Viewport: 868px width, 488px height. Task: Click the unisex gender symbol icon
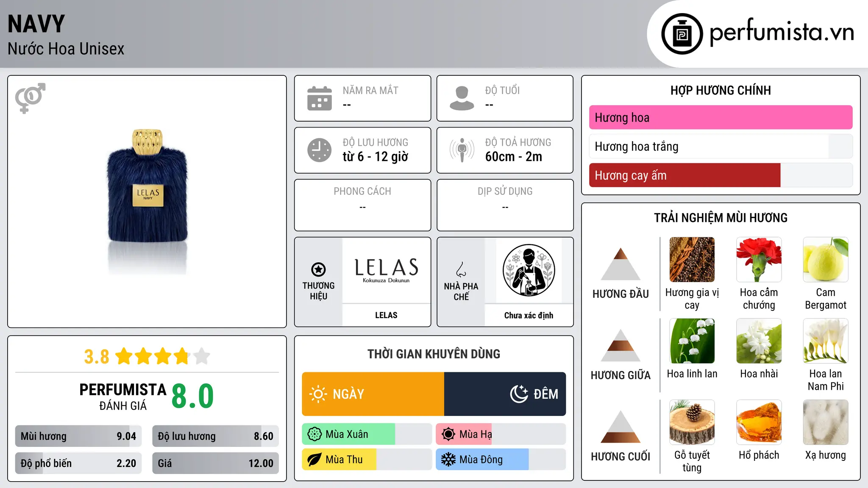pos(30,98)
